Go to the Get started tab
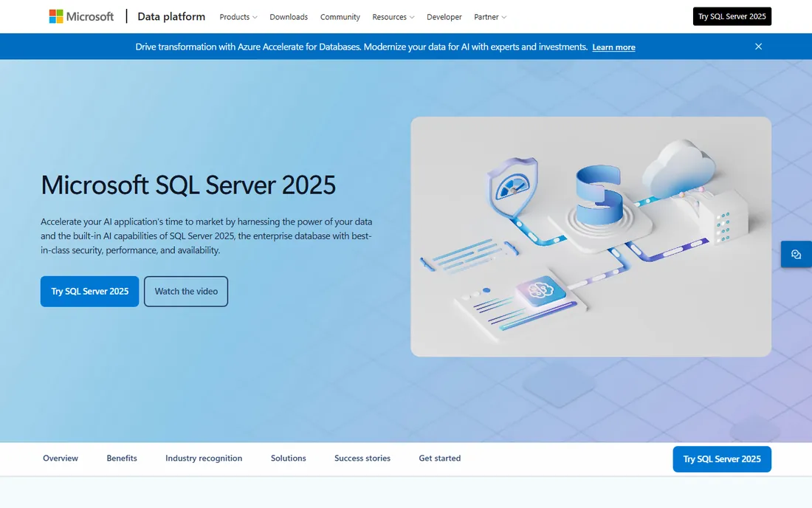812x508 pixels. click(440, 459)
